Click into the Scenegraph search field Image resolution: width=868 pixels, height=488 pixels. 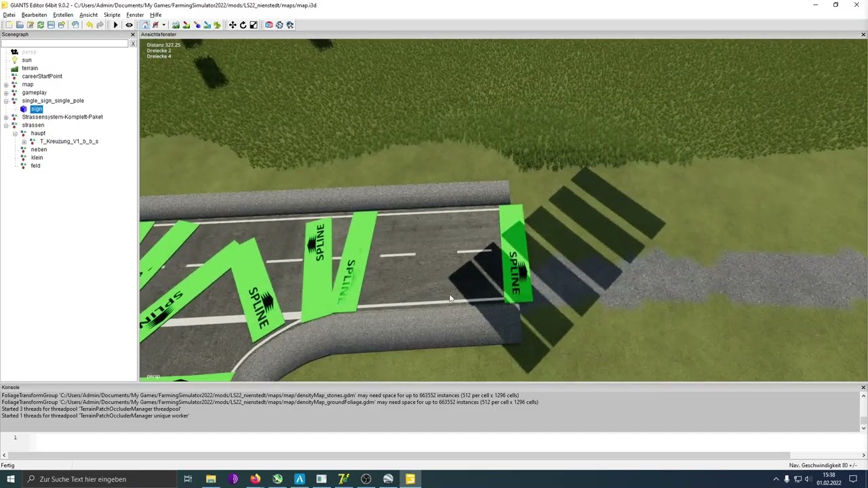(x=64, y=43)
